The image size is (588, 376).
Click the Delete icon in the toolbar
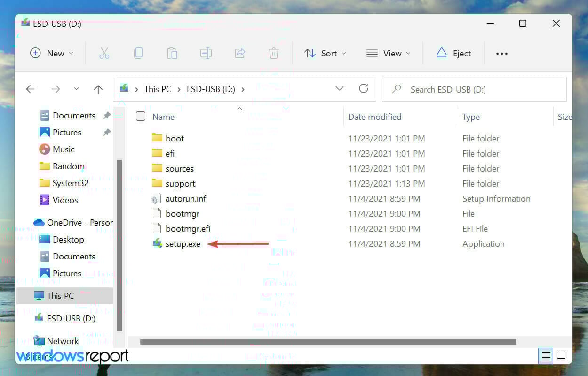274,53
